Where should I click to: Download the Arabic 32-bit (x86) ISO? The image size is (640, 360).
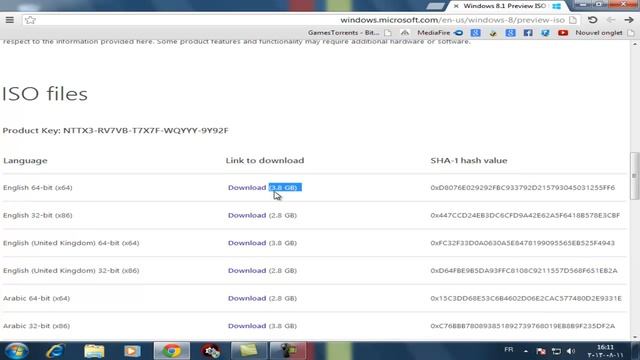click(x=247, y=326)
